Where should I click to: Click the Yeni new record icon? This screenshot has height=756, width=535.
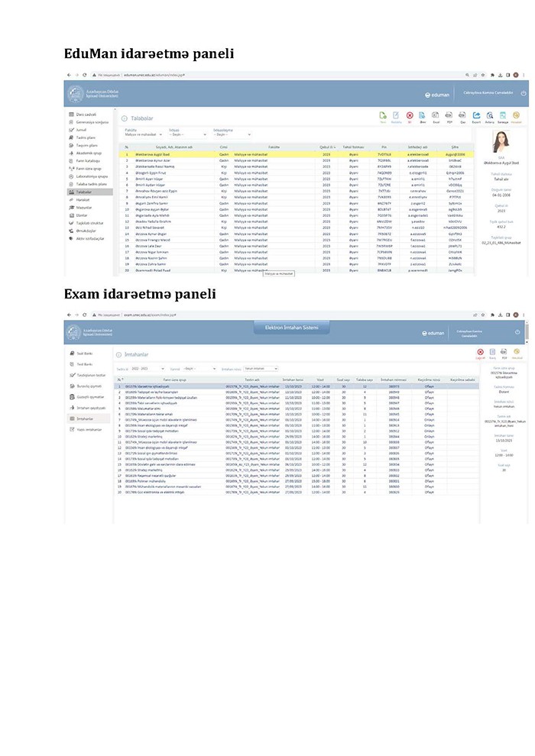(x=383, y=116)
